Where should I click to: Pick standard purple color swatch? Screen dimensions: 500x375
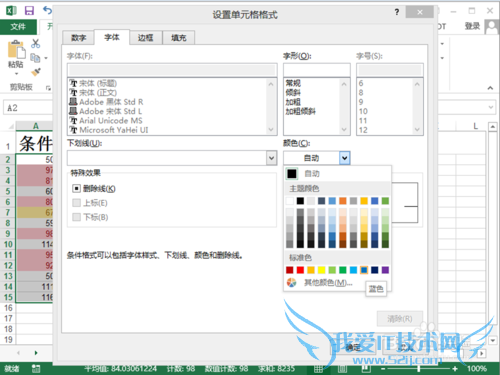(x=385, y=270)
